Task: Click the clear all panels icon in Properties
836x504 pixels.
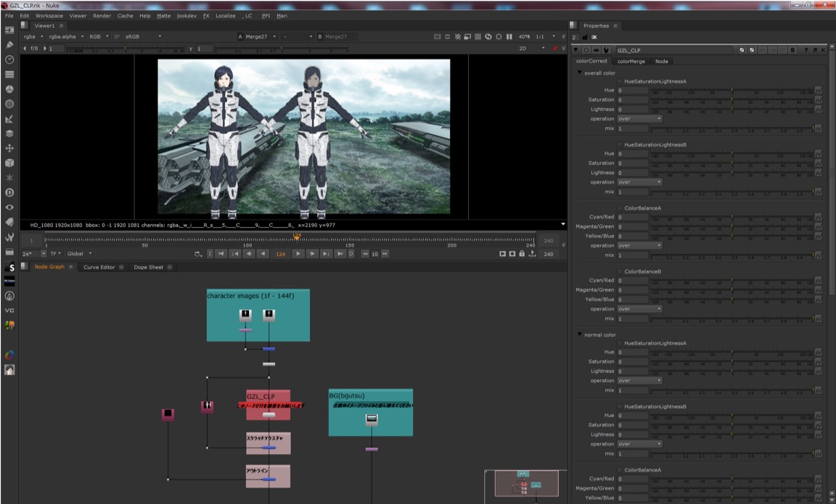Action: click(594, 37)
